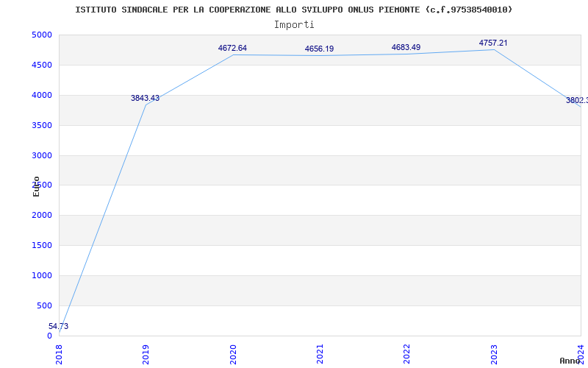Select the 4672.64 data label
588x368 pixels.
click(232, 48)
